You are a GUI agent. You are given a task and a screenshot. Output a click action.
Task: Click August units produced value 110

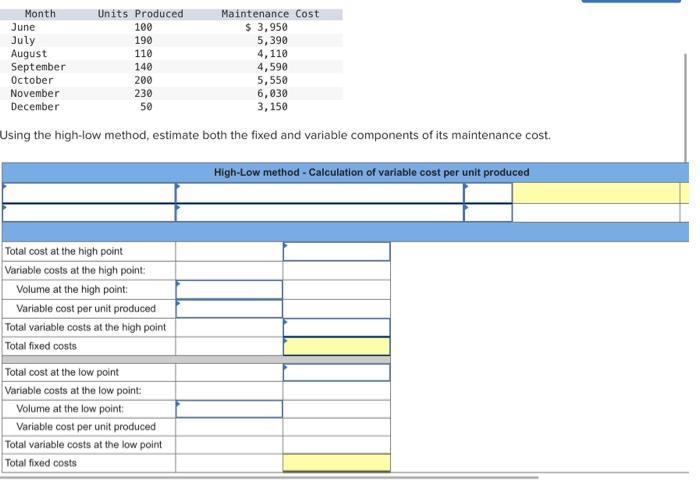[x=143, y=54]
